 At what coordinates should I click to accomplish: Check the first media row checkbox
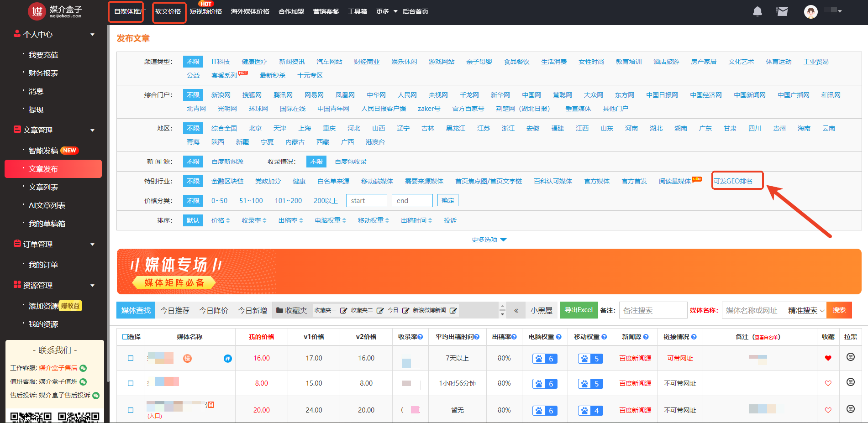tap(131, 358)
